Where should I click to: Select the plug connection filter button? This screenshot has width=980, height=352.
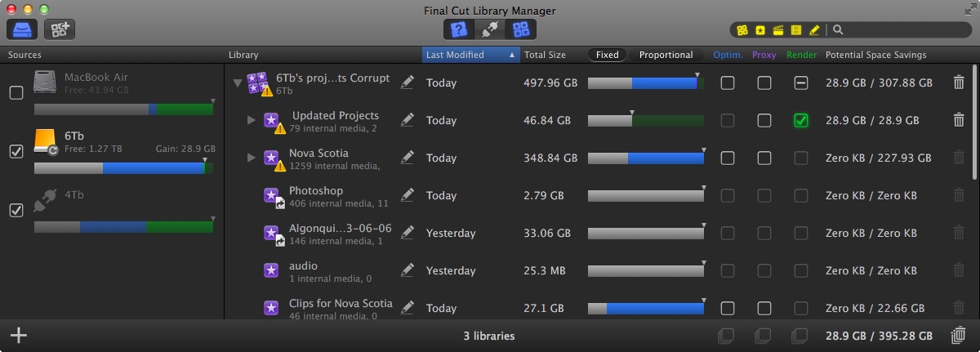[x=489, y=29]
